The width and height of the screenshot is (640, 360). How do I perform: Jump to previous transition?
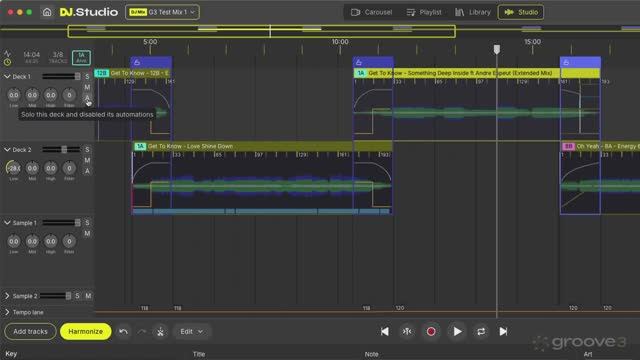(x=384, y=331)
